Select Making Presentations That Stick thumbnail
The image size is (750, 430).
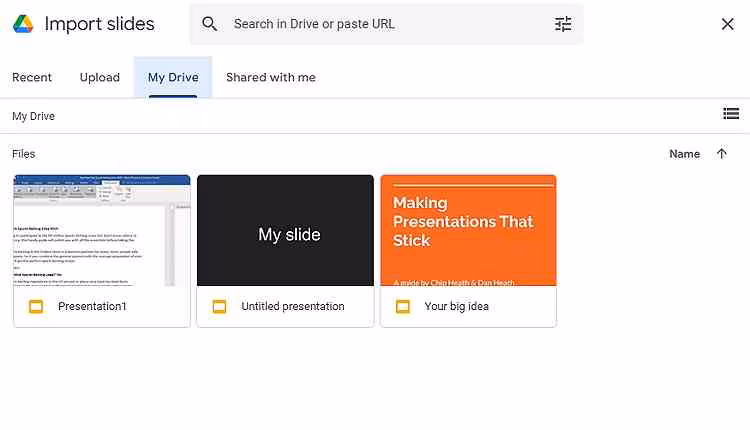(468, 230)
